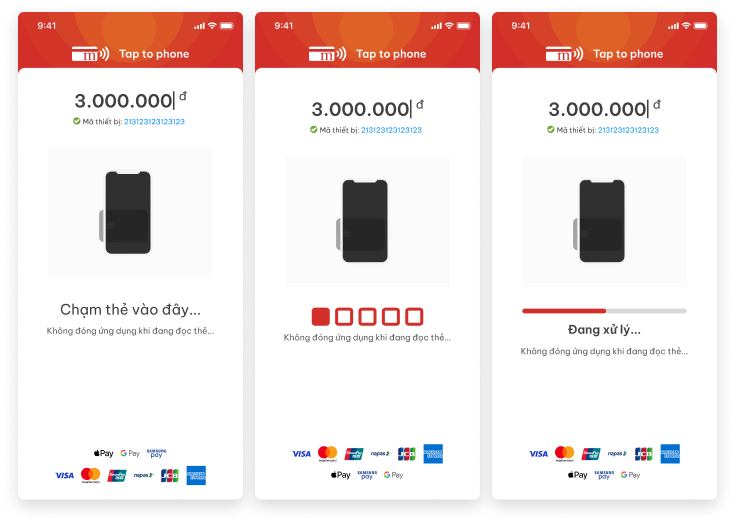The height and width of the screenshot is (524, 735).
Task: Tap the Google Pay logo on the "Đang xử lý" screen
Action: pos(630,475)
